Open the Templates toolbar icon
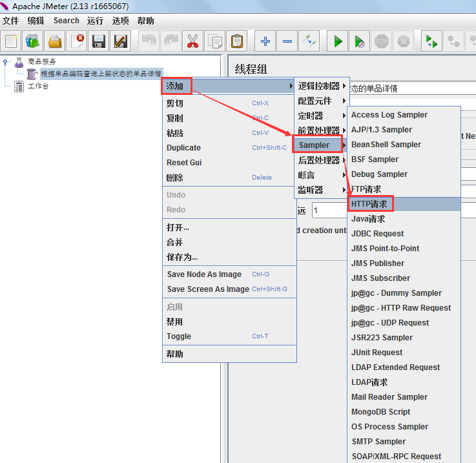Viewport: 476px width, 463px height. [x=32, y=41]
